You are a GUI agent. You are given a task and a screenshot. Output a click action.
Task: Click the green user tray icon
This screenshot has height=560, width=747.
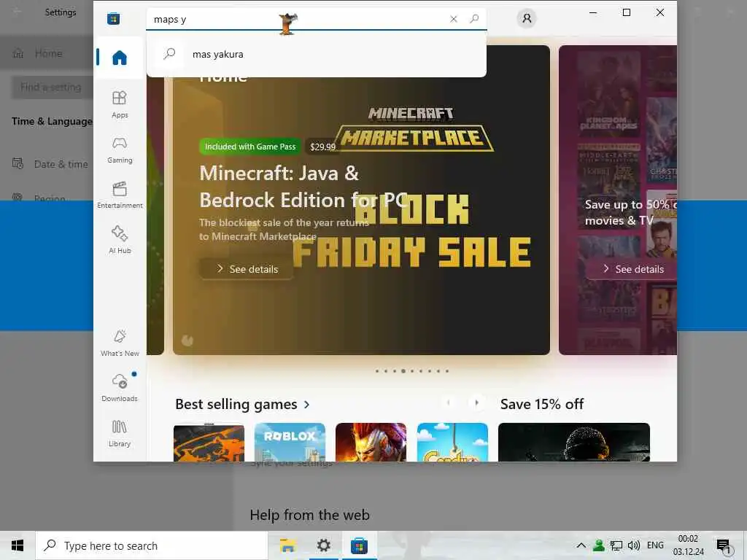tap(599, 545)
